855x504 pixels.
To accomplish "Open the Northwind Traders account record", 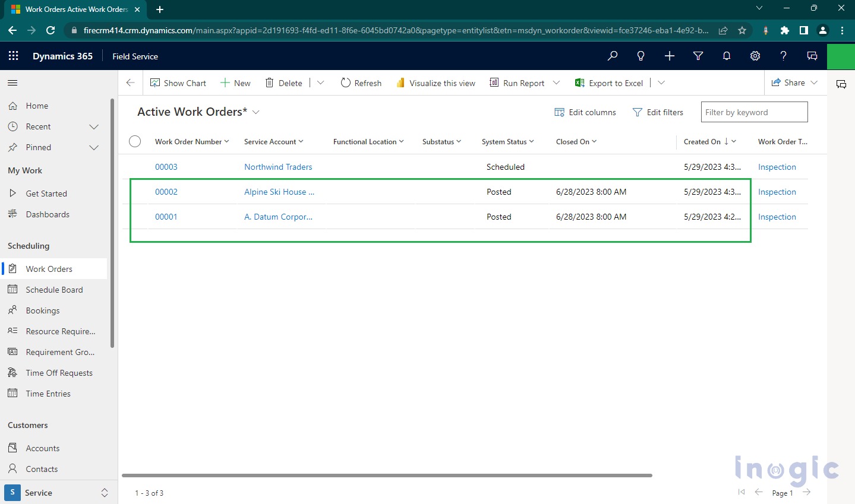I will tap(277, 167).
